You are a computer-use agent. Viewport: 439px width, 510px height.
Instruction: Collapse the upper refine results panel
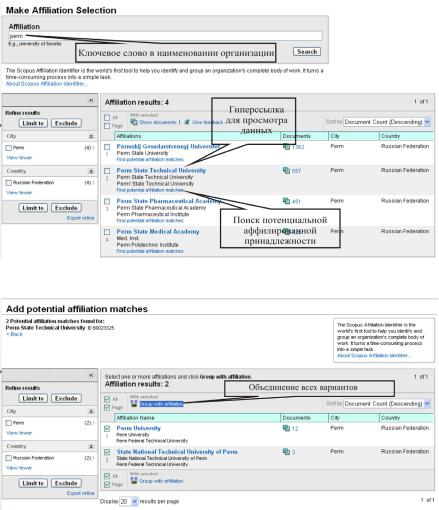coord(91,100)
